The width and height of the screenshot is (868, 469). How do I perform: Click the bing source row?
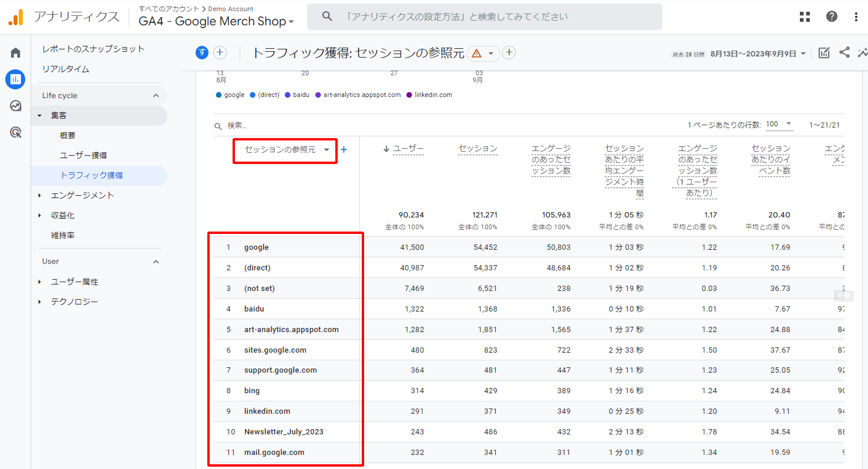tap(529, 391)
